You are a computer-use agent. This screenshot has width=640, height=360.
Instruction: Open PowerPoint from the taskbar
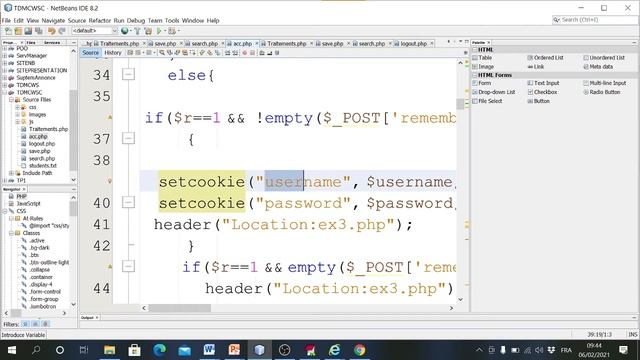(234, 350)
